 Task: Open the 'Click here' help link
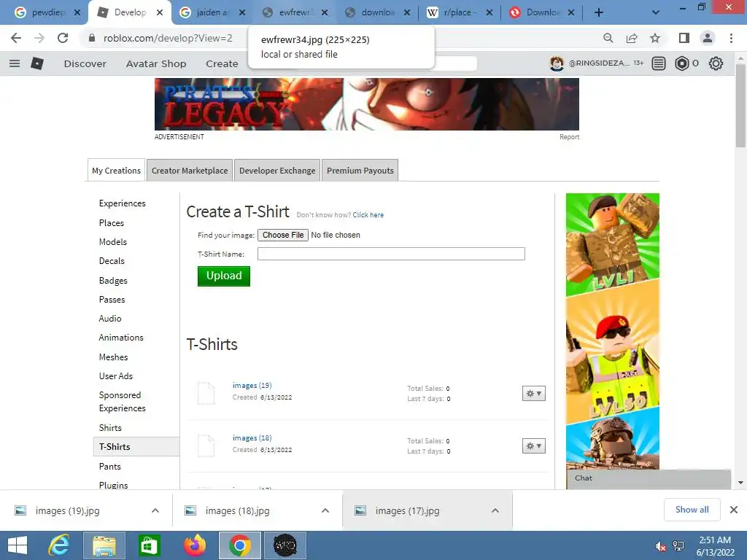pos(368,215)
